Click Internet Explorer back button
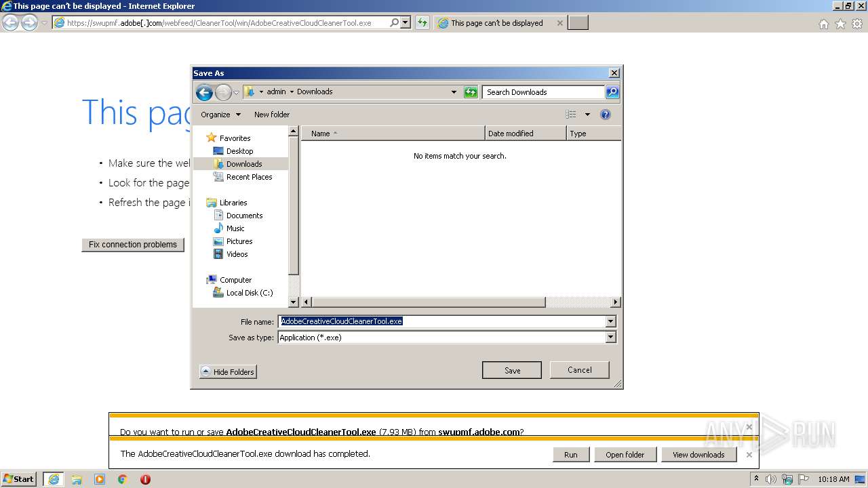Screen dimensions: 868x488 11,23
